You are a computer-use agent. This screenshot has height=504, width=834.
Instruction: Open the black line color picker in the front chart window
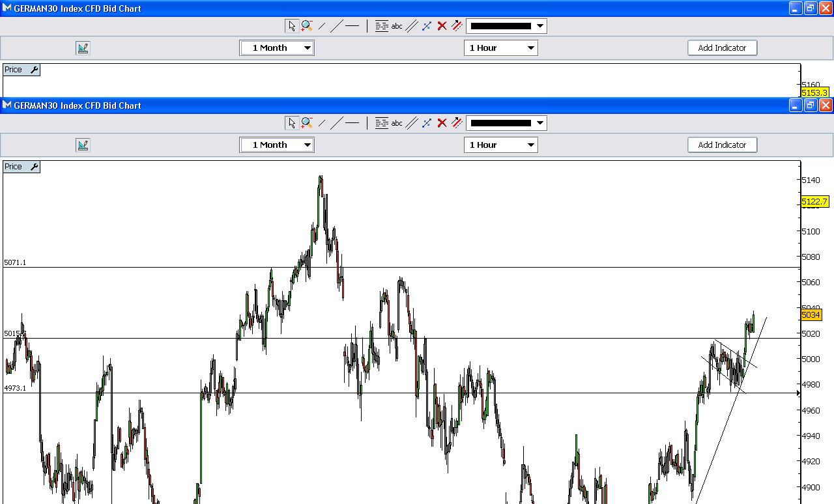click(506, 123)
